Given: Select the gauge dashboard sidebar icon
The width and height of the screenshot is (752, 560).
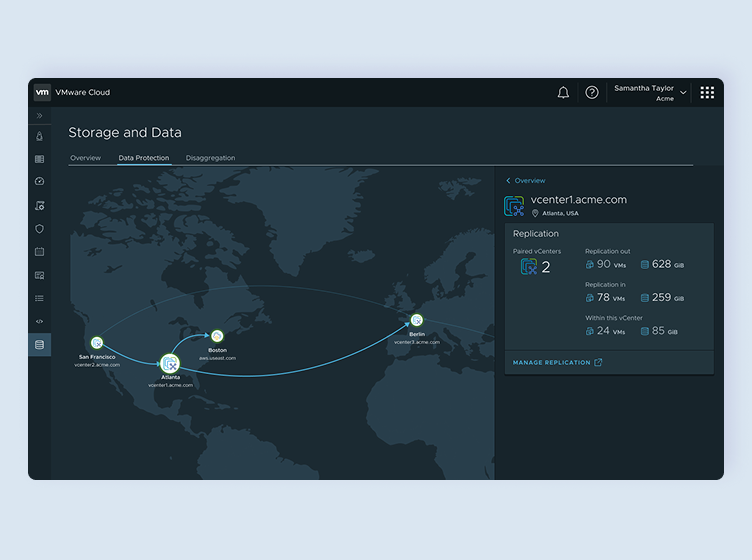Looking at the screenshot, I should tap(39, 182).
